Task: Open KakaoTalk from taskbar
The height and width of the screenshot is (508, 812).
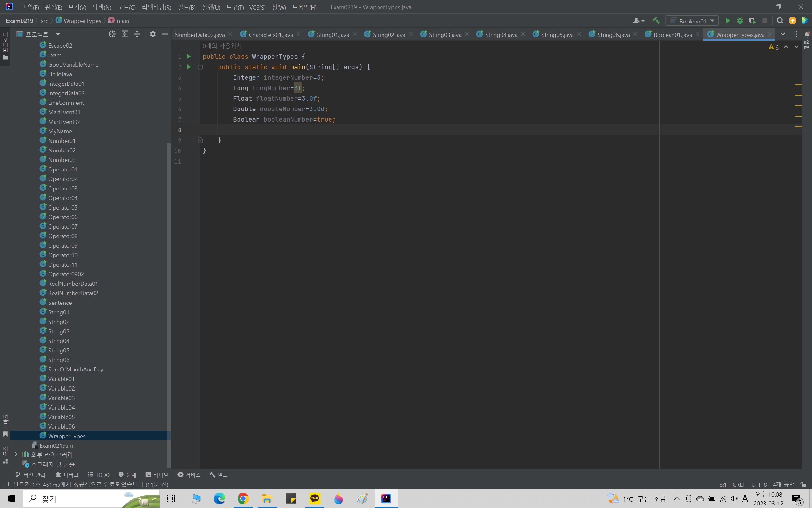Action: 314,498
